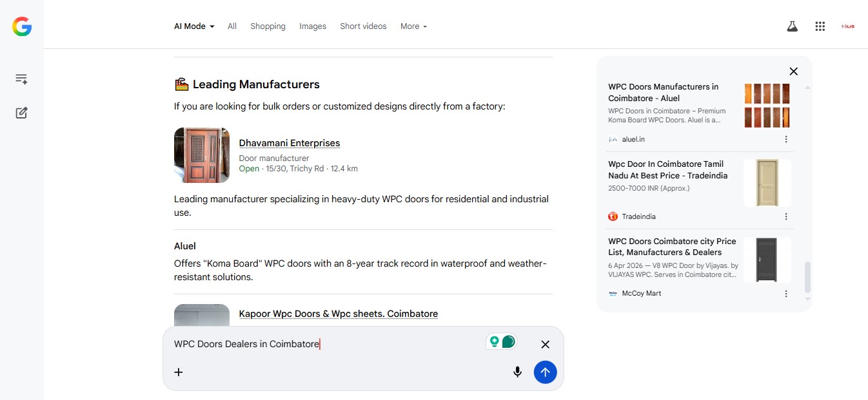Click the 'Tradeindia' source label
Image resolution: width=868 pixels, height=400 pixels.
tap(638, 216)
